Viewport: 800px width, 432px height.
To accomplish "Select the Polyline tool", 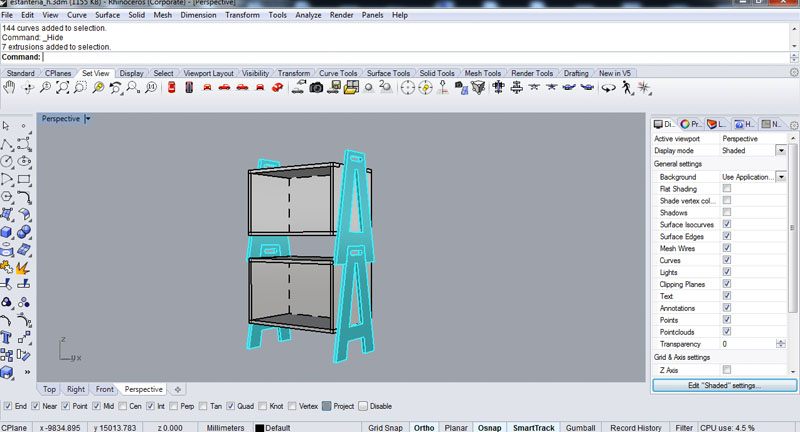I will [x=6, y=144].
